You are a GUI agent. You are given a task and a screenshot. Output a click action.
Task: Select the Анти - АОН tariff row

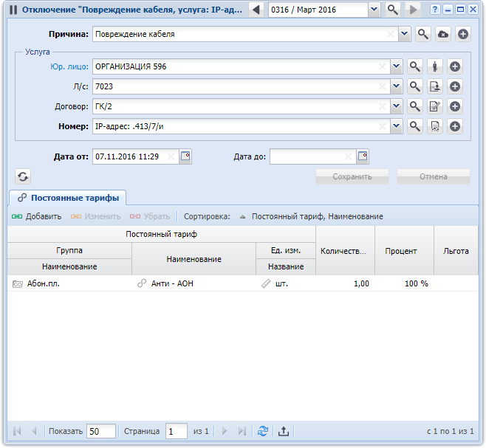click(243, 283)
